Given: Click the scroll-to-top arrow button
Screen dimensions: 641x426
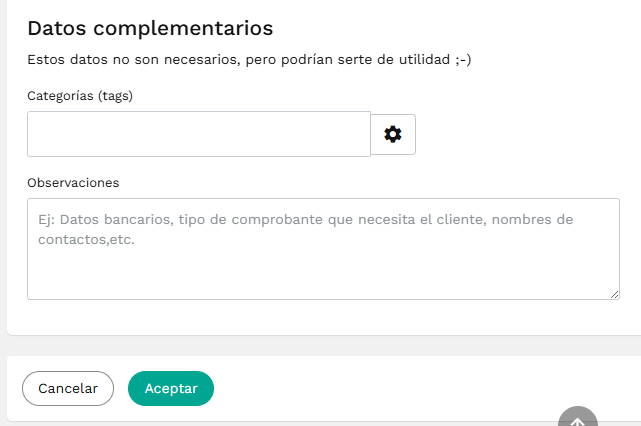Looking at the screenshot, I should (x=578, y=417).
